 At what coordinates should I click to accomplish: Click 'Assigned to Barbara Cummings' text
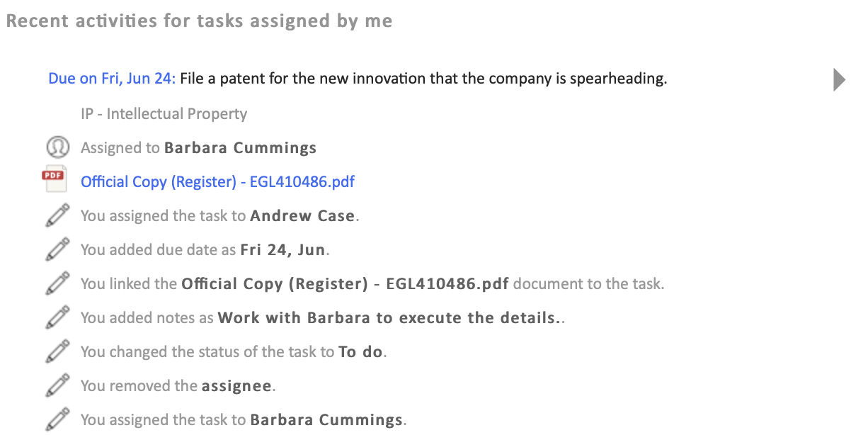click(198, 147)
